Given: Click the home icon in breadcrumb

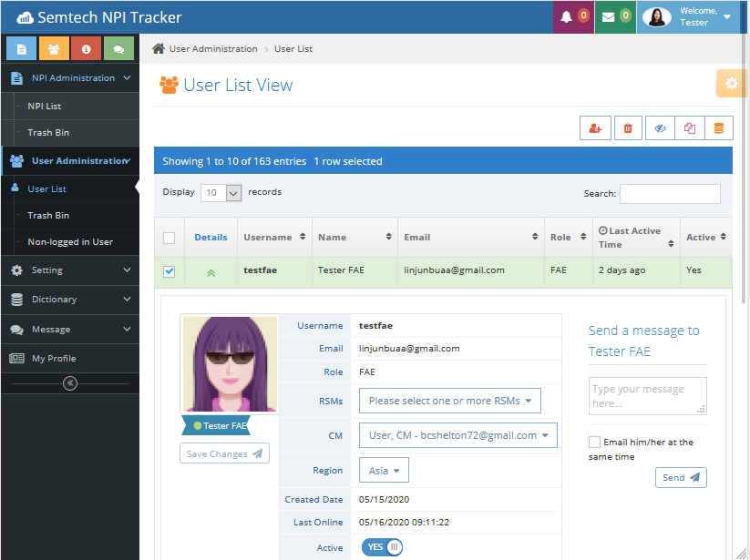Looking at the screenshot, I should tap(159, 48).
